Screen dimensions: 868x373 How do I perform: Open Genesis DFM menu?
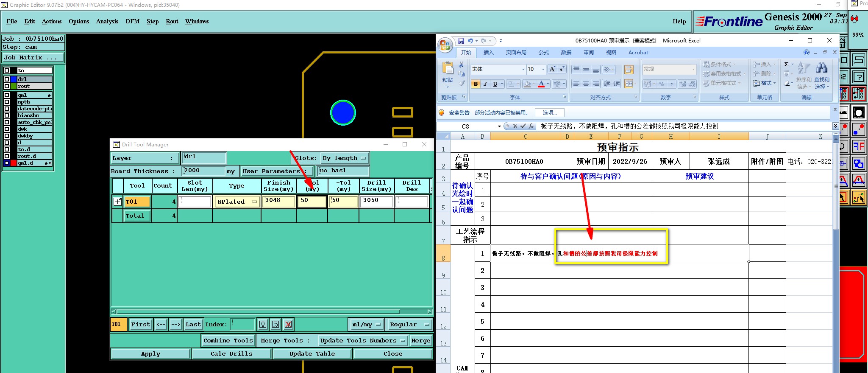(133, 21)
